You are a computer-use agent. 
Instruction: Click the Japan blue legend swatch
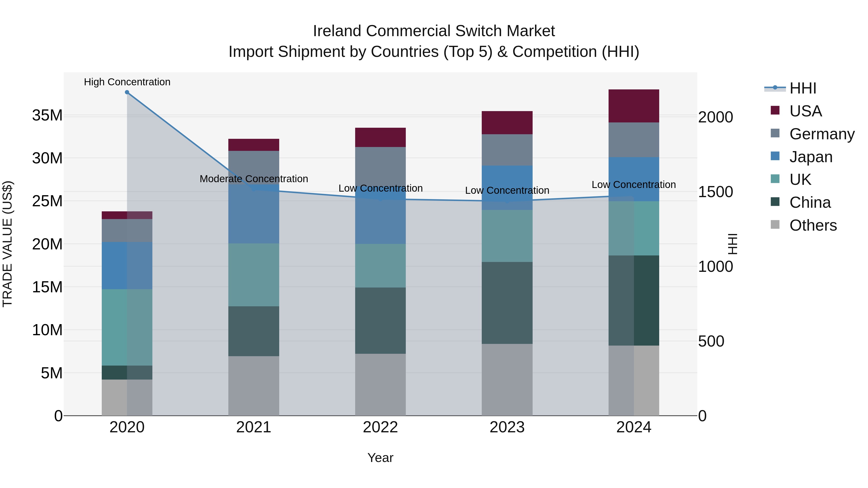(x=775, y=156)
